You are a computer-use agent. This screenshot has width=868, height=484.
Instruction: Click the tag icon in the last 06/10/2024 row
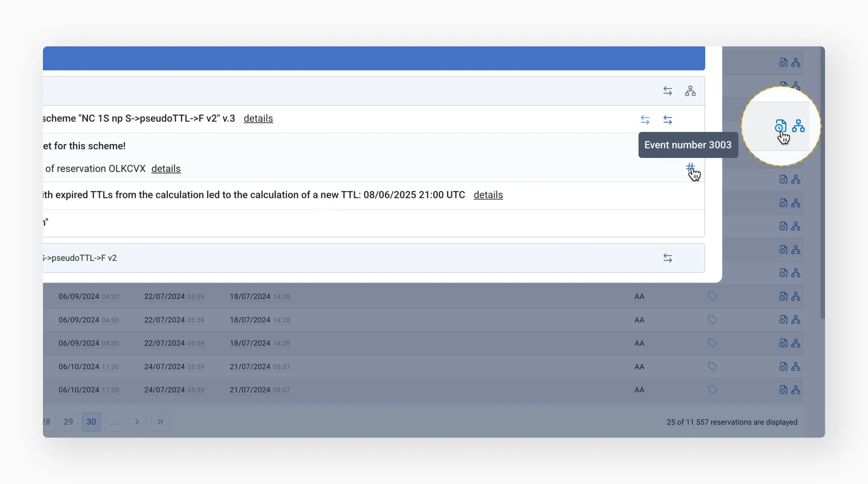[x=712, y=390]
